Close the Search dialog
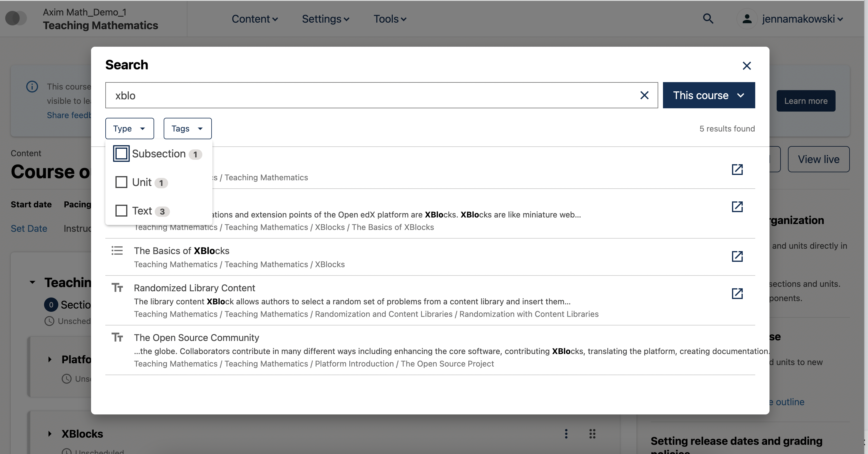This screenshot has width=868, height=454. point(747,66)
